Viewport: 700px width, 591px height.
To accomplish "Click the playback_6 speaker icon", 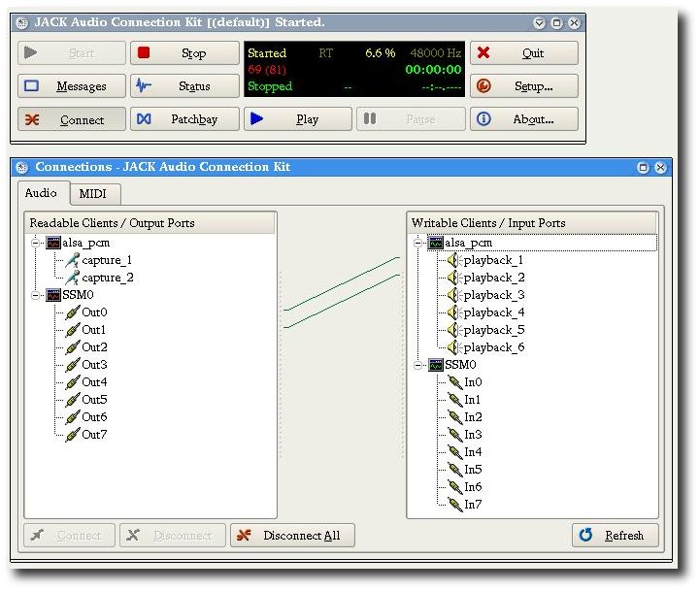I will pyautogui.click(x=454, y=347).
